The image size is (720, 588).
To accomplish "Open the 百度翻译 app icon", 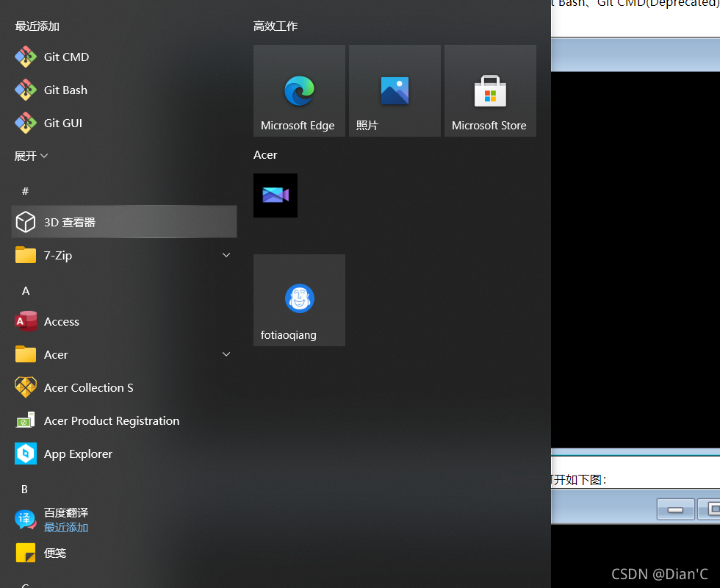I will tap(26, 520).
